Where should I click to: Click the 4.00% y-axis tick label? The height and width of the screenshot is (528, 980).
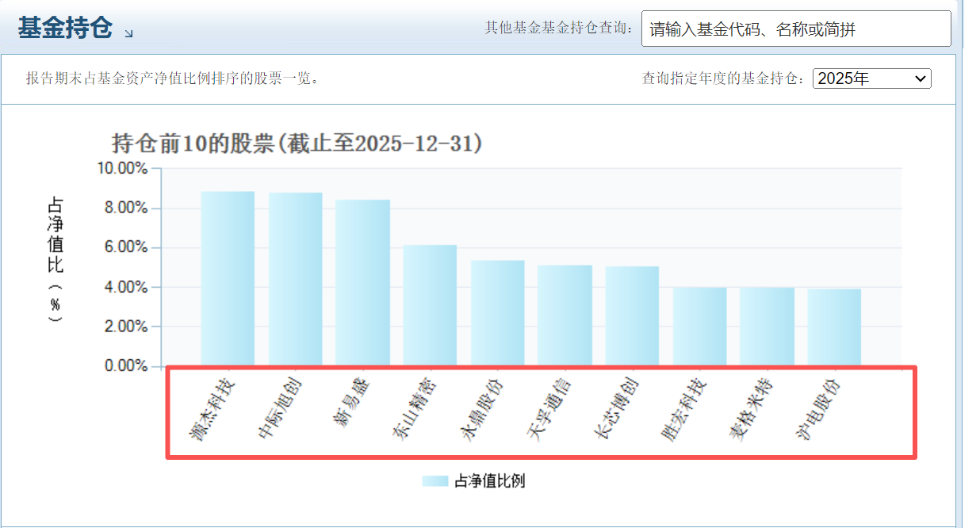point(125,287)
